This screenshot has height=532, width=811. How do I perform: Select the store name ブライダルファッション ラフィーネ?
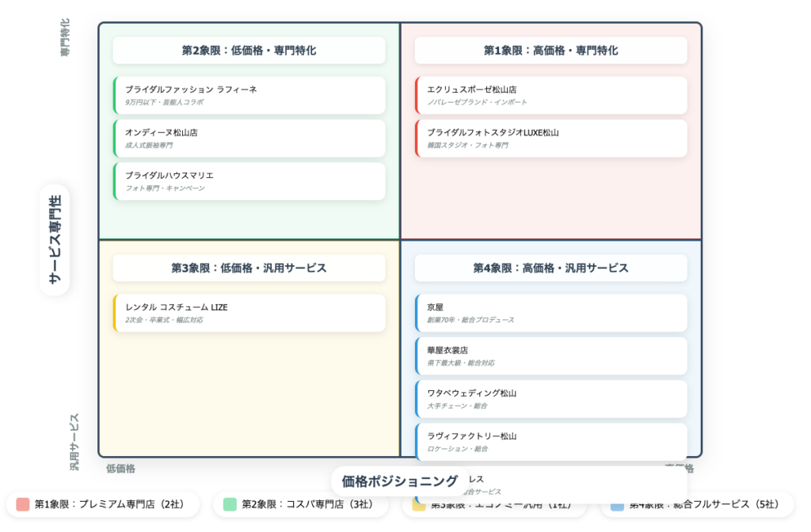tap(191, 89)
